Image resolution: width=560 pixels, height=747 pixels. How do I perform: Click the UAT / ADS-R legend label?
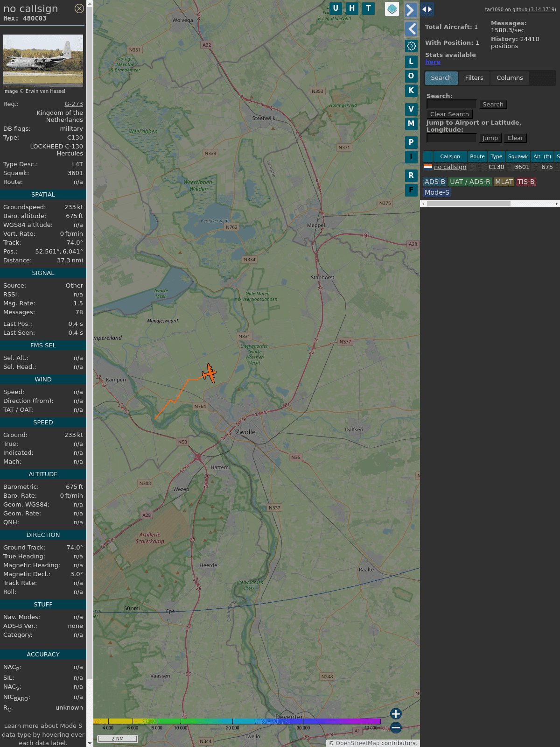(x=470, y=182)
